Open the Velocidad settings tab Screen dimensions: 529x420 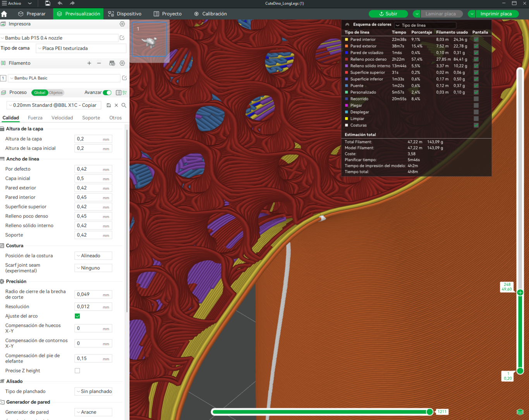62,118
